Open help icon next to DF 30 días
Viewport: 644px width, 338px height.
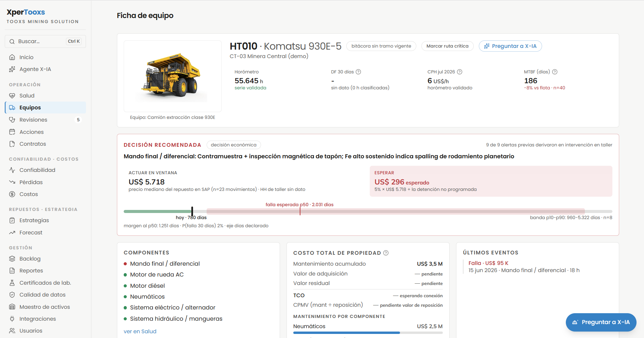(x=358, y=72)
